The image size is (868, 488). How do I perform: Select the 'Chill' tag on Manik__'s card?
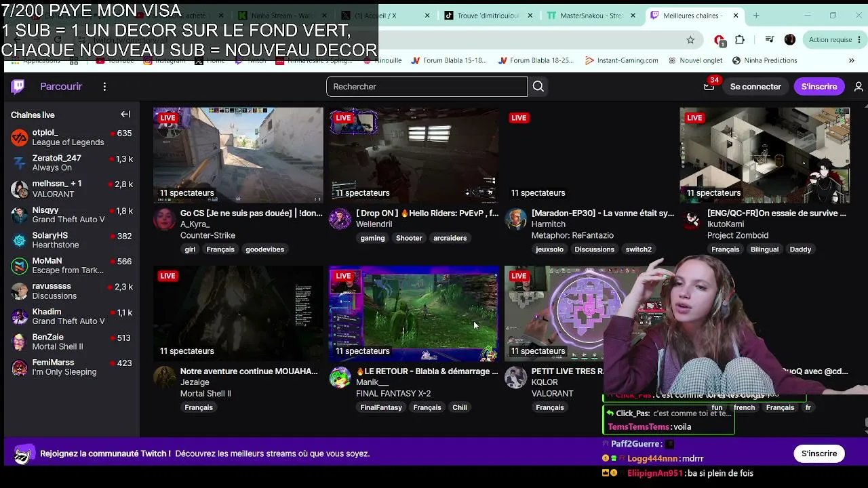point(460,407)
